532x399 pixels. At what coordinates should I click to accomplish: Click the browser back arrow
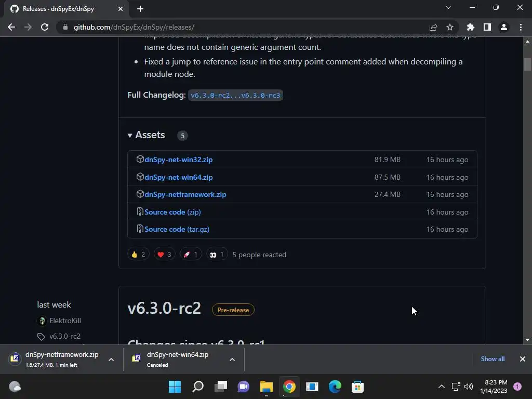[x=11, y=27]
